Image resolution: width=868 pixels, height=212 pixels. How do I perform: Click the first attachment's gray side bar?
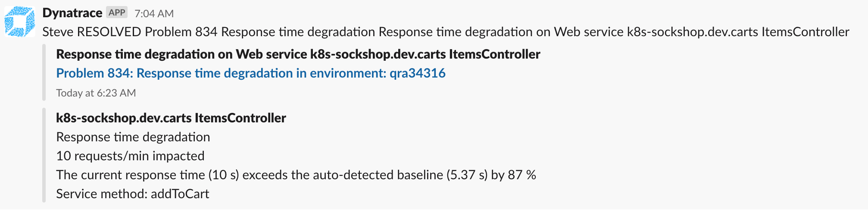[x=44, y=72]
